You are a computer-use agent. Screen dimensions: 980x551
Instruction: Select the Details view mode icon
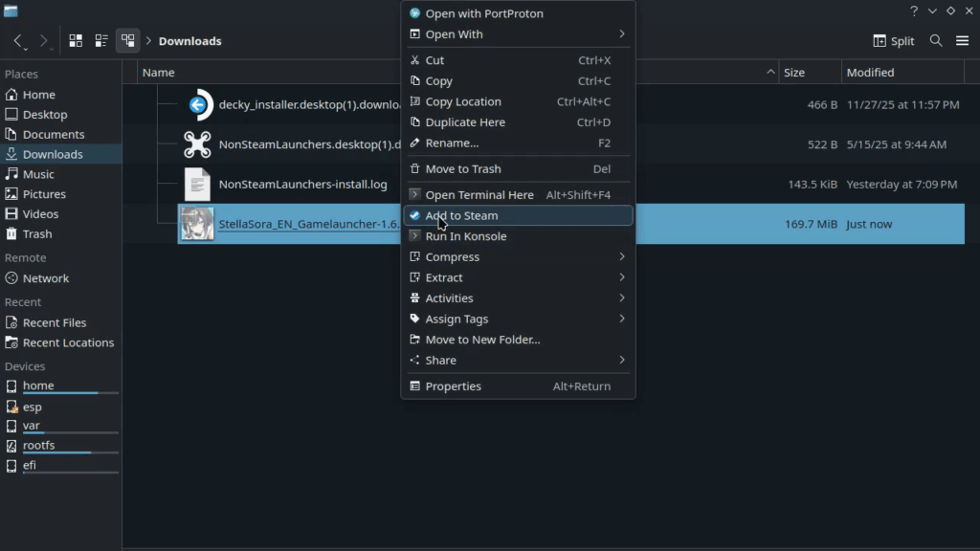(127, 41)
